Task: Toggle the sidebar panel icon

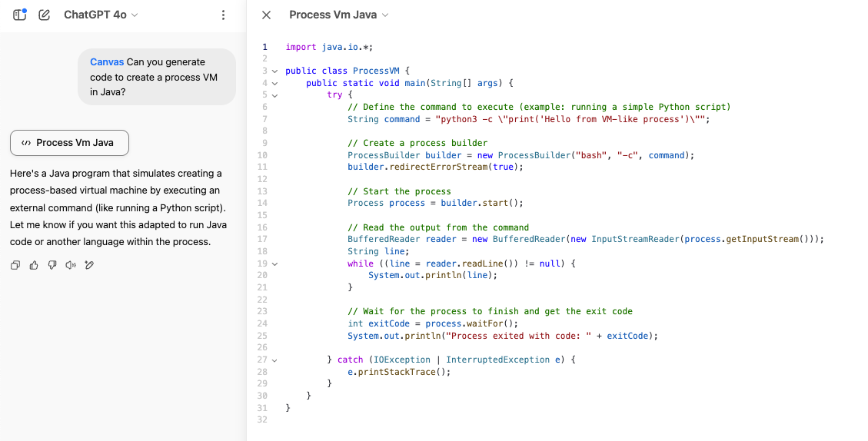Action: point(20,15)
